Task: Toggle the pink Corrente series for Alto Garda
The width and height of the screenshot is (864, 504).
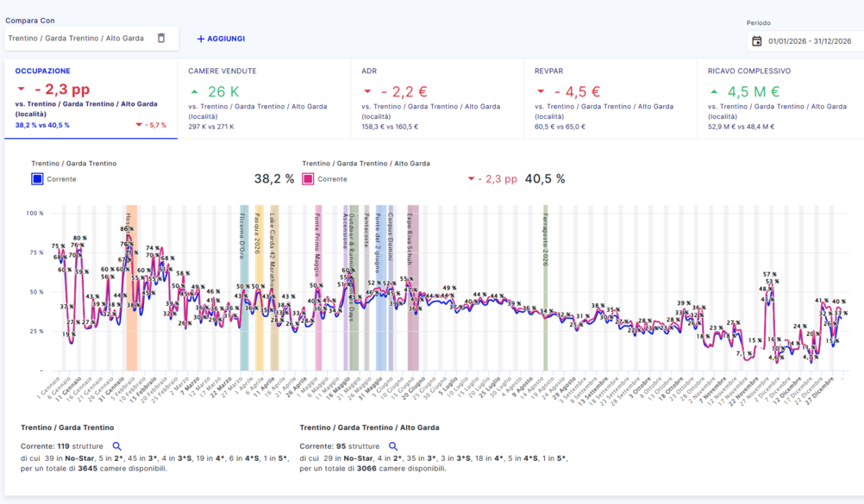Action: coord(308,179)
